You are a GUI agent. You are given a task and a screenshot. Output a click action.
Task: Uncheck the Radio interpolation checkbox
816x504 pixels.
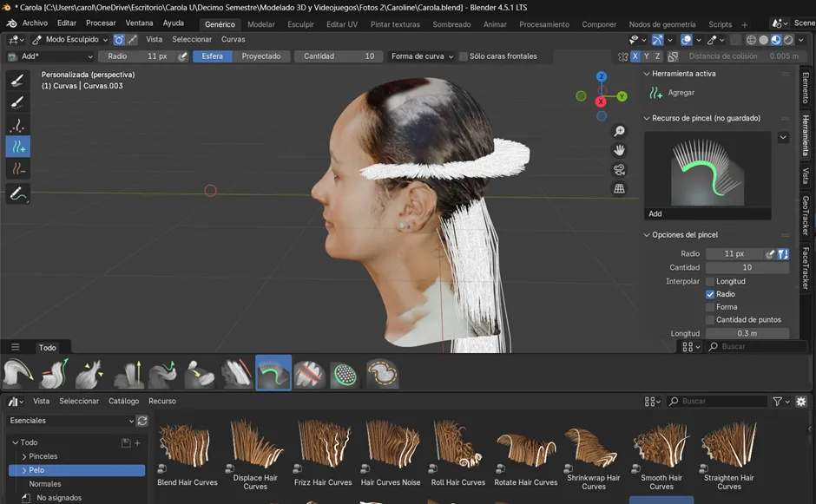(710, 294)
